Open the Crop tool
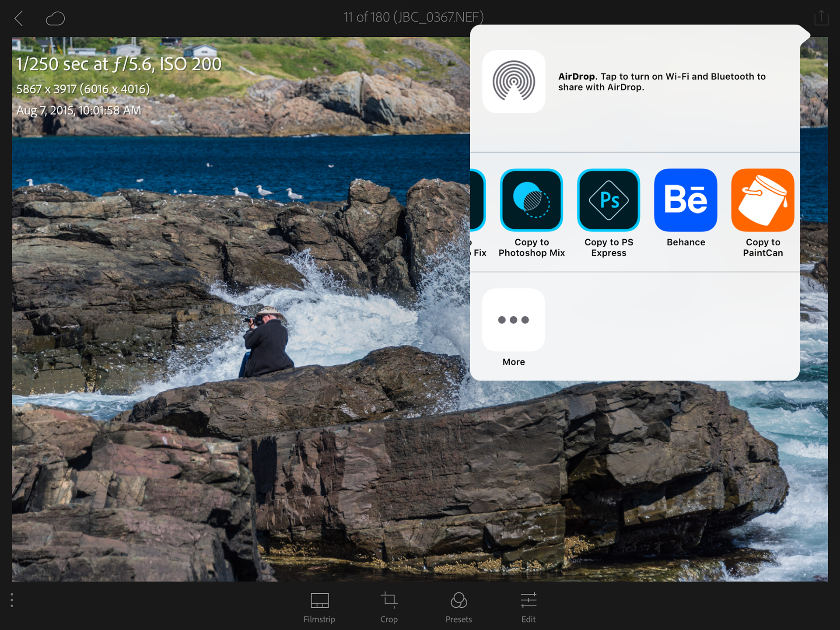 coord(389,607)
